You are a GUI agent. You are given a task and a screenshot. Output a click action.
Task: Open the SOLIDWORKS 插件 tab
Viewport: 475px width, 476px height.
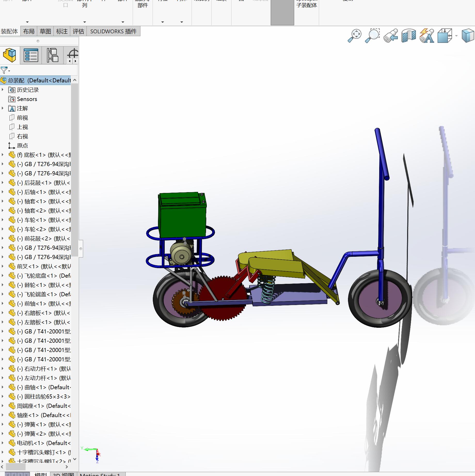pos(113,32)
